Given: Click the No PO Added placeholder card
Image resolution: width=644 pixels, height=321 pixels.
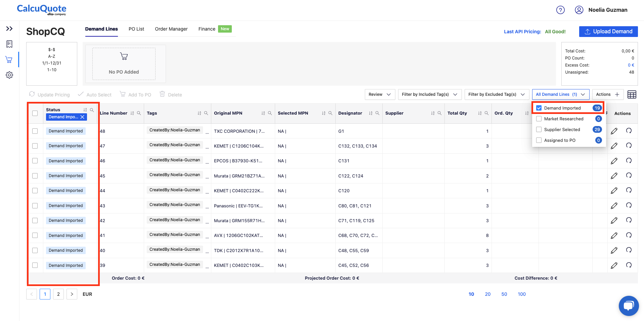Looking at the screenshot, I should pos(124,64).
